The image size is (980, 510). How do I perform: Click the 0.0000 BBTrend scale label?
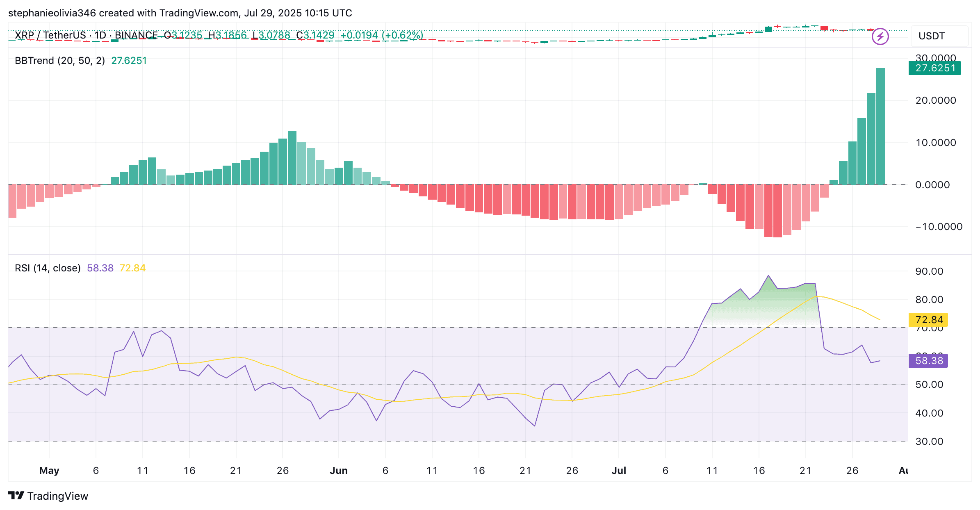coord(932,185)
